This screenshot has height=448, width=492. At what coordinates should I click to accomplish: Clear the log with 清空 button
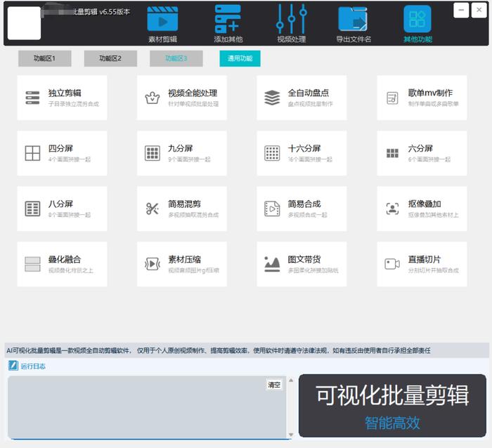pos(274,385)
